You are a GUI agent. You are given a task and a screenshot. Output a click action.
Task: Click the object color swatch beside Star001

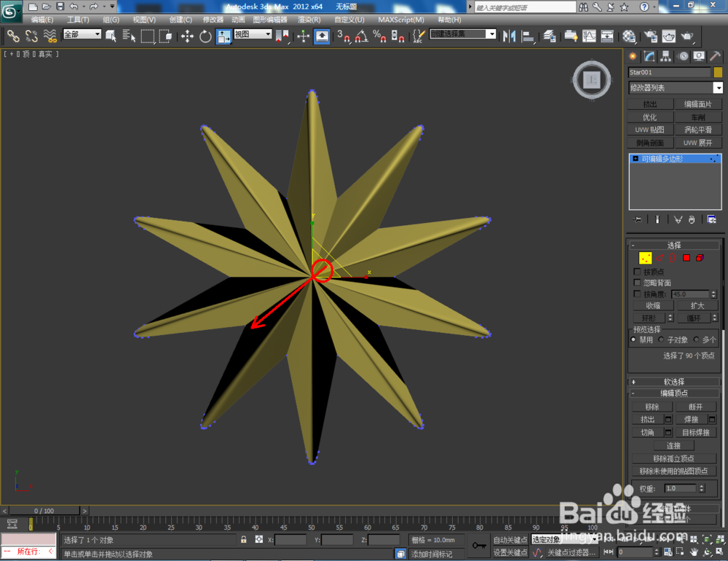coord(718,72)
